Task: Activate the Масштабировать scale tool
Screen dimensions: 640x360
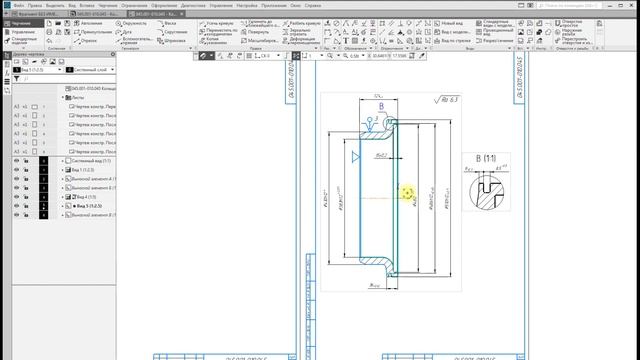Action: (x=260, y=41)
